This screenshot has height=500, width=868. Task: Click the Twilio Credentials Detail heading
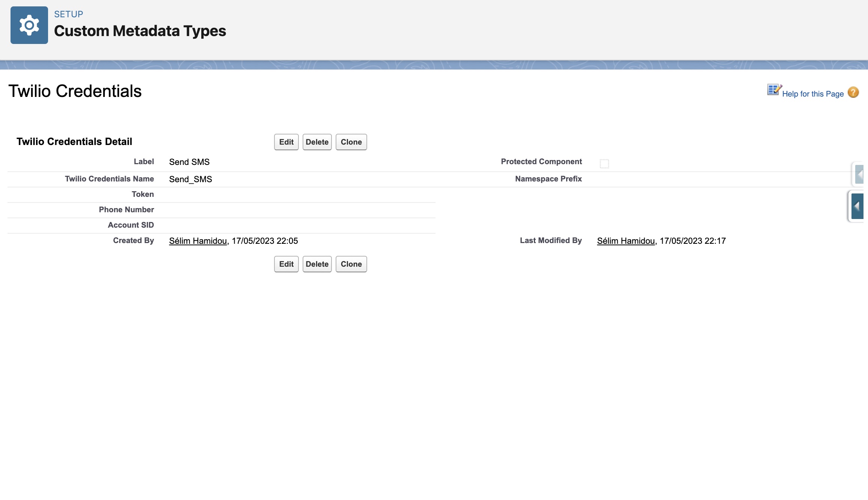pyautogui.click(x=74, y=142)
